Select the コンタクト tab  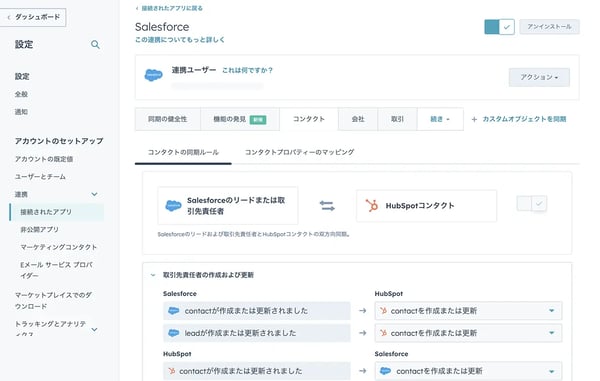309,119
